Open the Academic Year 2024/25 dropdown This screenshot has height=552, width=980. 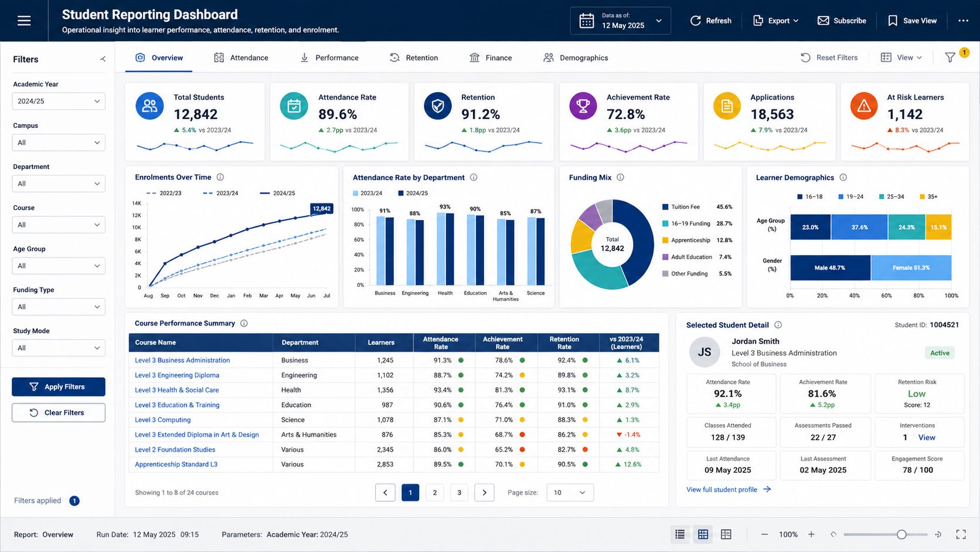point(59,101)
